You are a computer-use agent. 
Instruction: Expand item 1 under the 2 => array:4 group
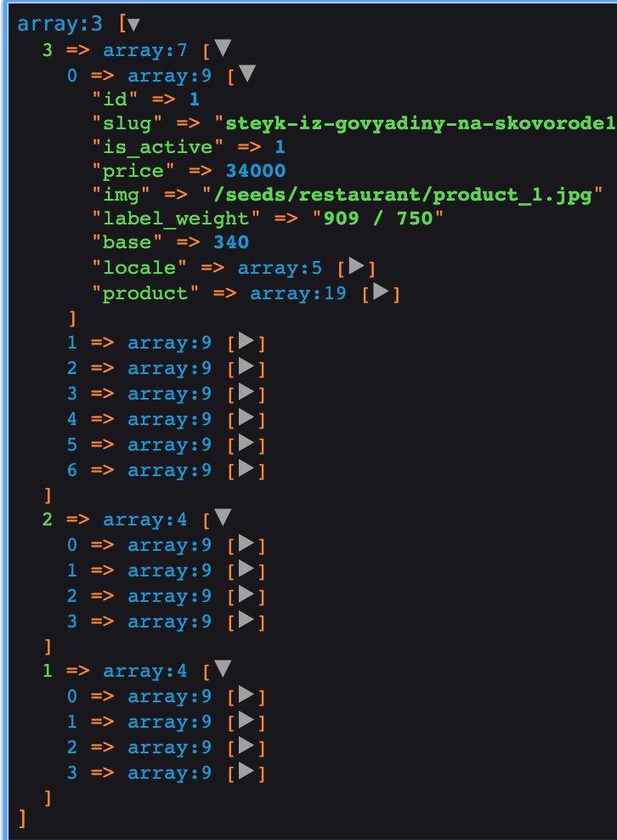tap(246, 569)
